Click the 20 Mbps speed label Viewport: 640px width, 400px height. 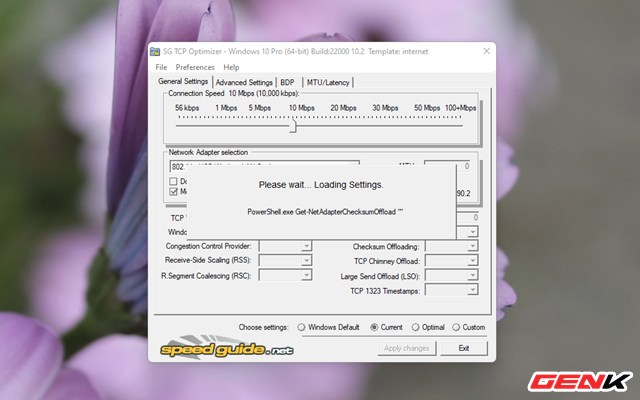coord(343,108)
